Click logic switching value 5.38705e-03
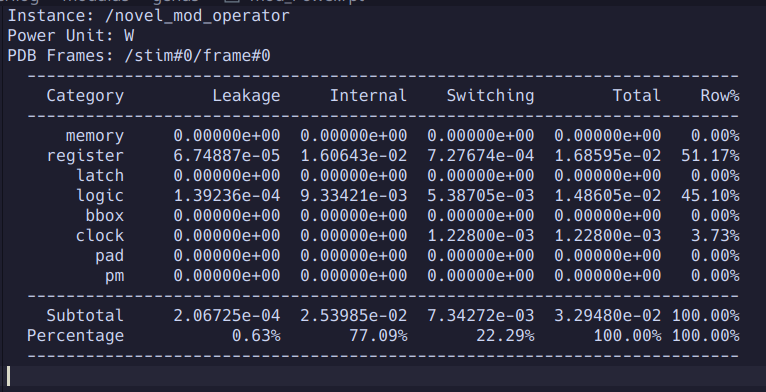Viewport: 766px width, 392px height. click(x=481, y=196)
